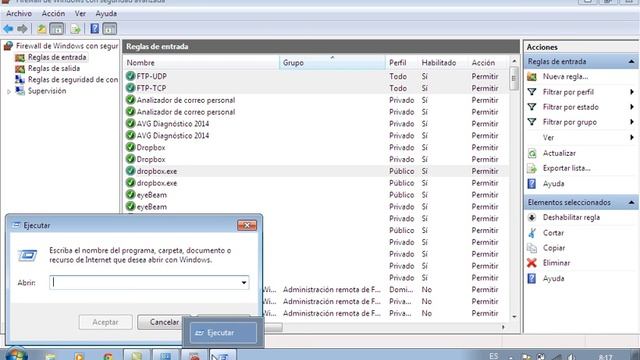Select the Firewall de Windows root node
This screenshot has width=640, height=360.
click(67, 46)
